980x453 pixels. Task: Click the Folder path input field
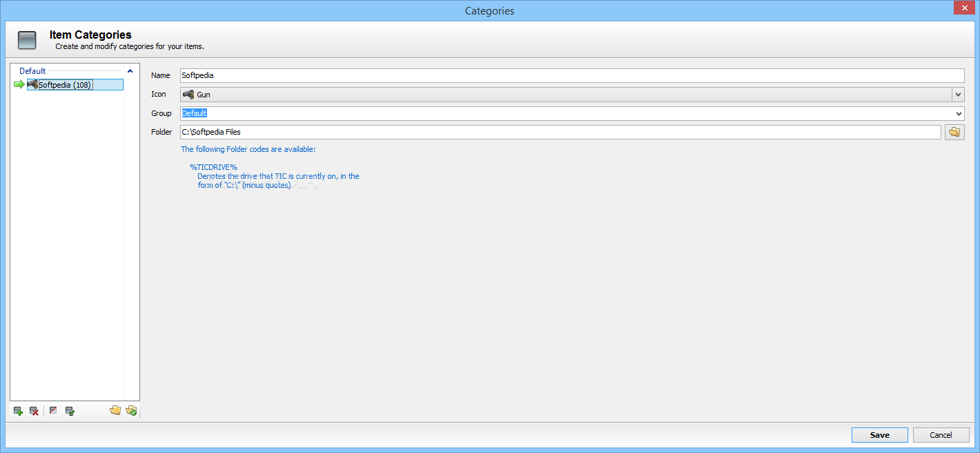click(x=560, y=132)
